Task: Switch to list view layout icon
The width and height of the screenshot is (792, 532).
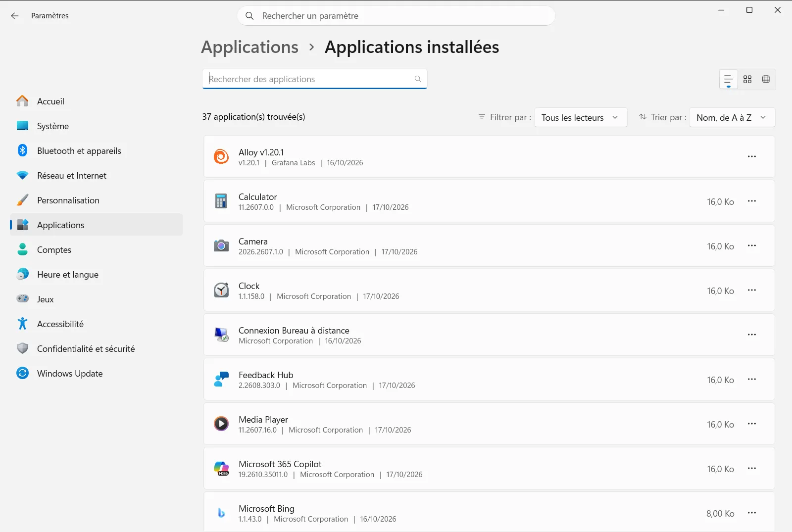Action: pos(728,79)
